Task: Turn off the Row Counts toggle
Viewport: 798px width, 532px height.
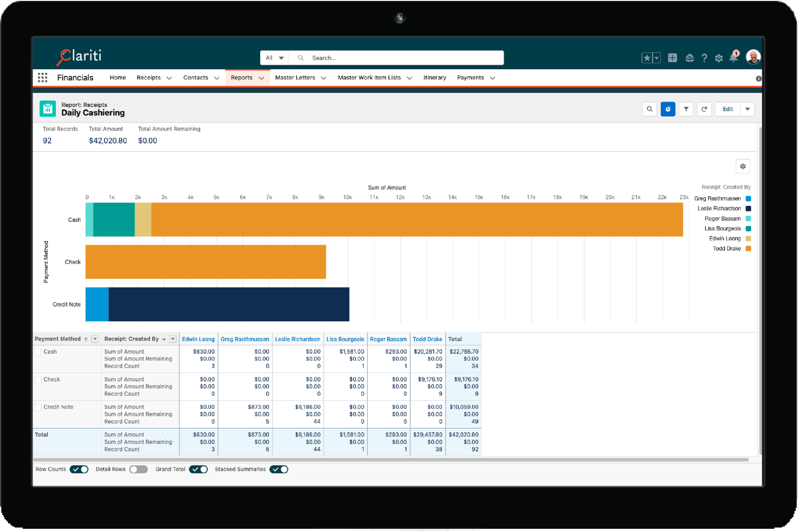Action: 79,469
